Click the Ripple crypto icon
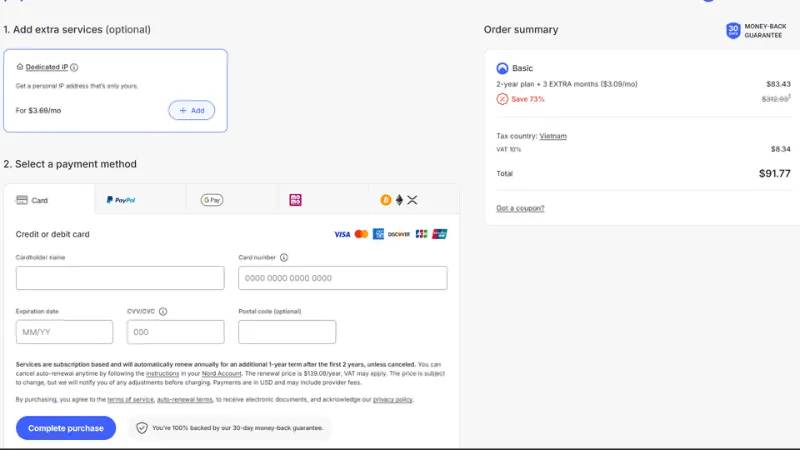 412,200
